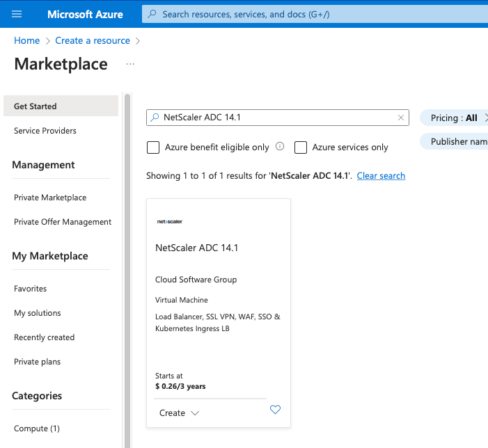This screenshot has width=488, height=448.
Task: Clear the NetScaler ADC 14.1 search text
Action: [401, 118]
